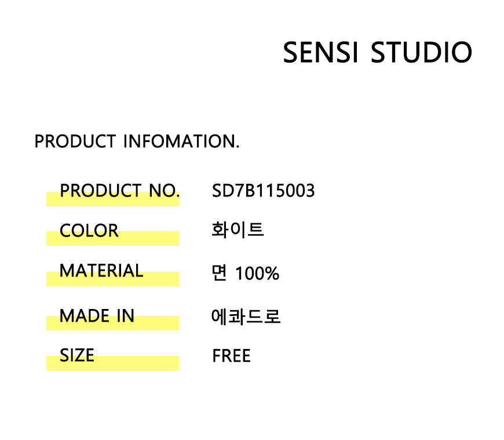The height and width of the screenshot is (440, 504).
Task: Click yellow highlight bar right of COLOR label
Action: (x=151, y=238)
